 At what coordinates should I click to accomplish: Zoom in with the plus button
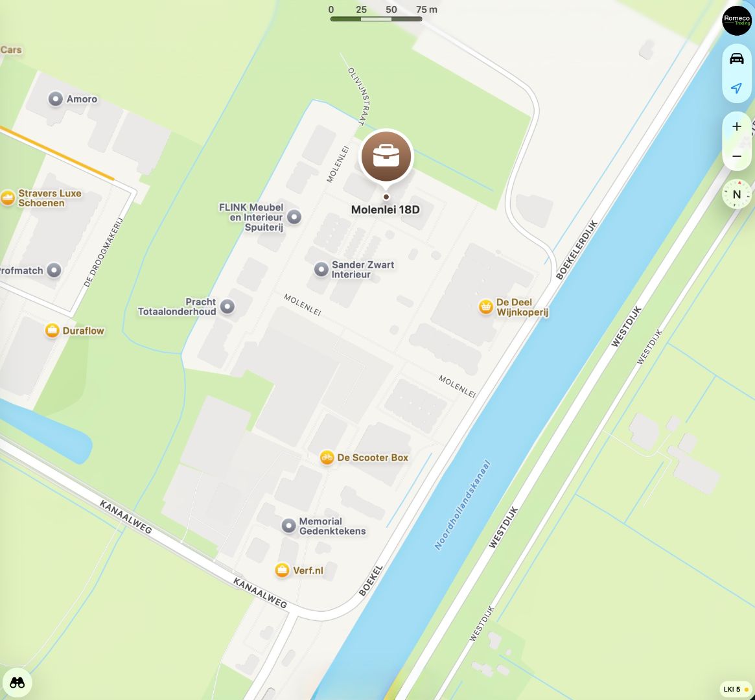point(736,126)
